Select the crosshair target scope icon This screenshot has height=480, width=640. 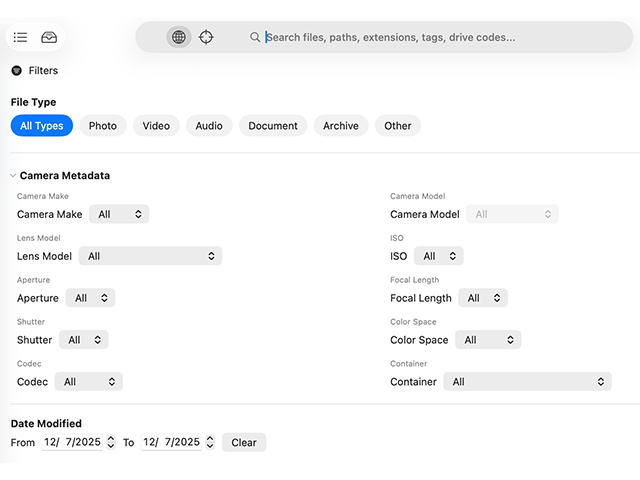tap(206, 37)
